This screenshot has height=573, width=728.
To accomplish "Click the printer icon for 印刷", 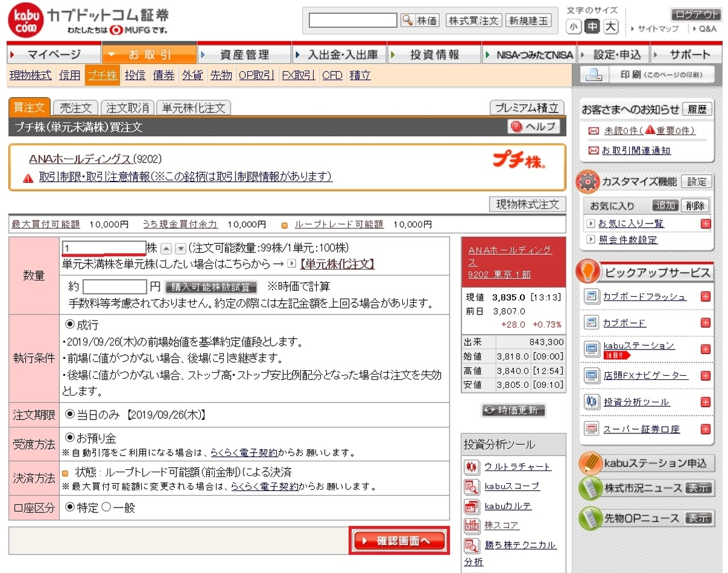I will pos(594,75).
